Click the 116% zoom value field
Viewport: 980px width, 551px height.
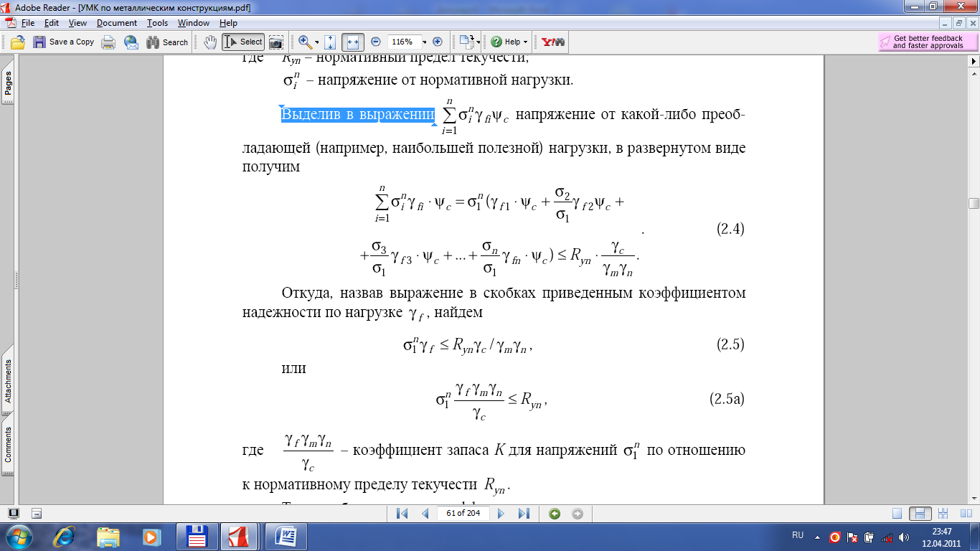click(x=404, y=42)
